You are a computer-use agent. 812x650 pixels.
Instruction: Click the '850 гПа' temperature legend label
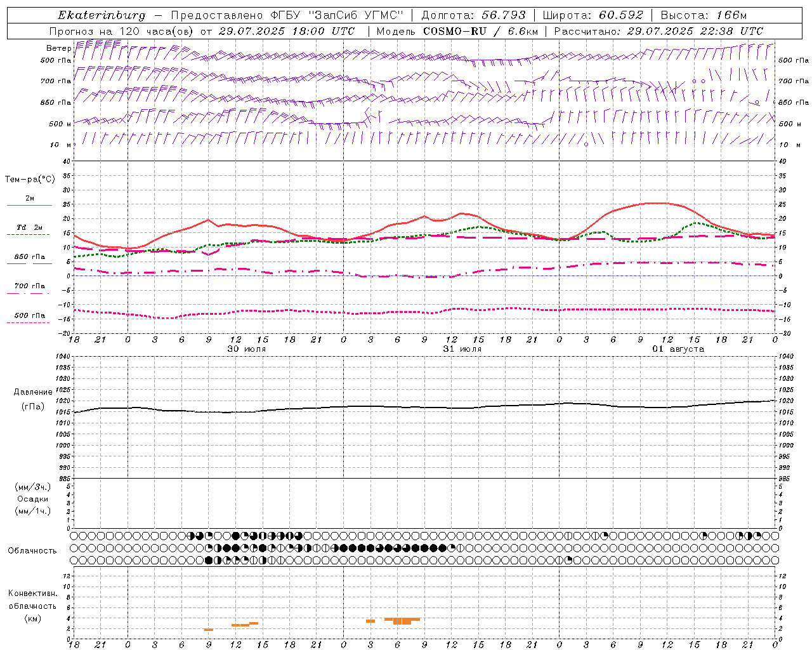(30, 257)
